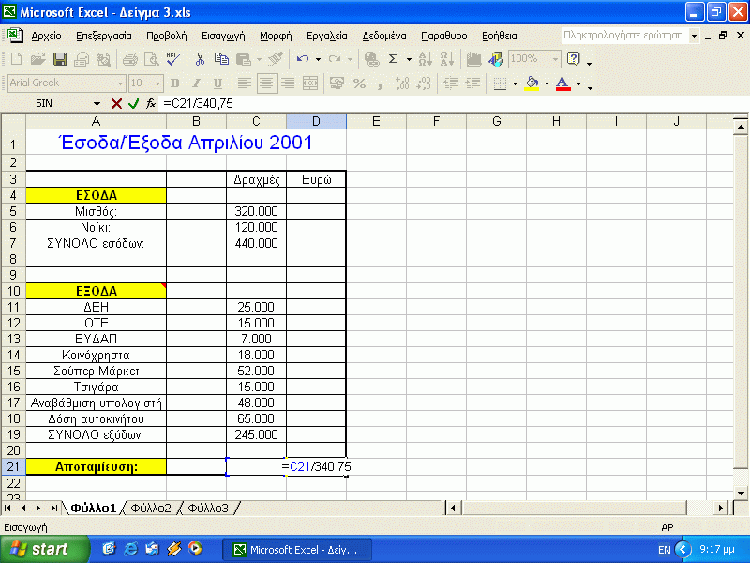Click the Copy icon

221,59
